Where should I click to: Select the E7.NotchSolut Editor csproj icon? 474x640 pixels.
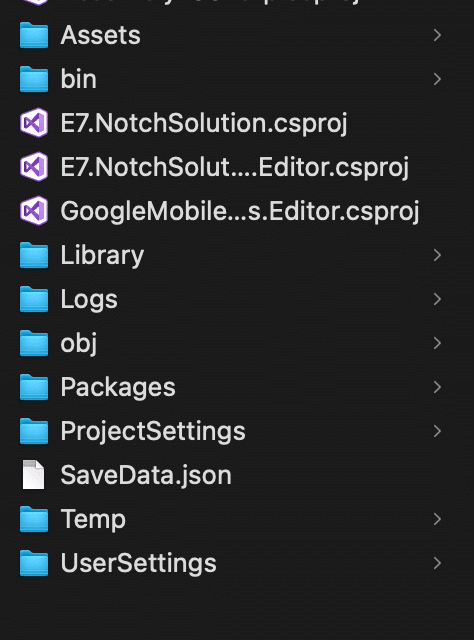coord(34,167)
